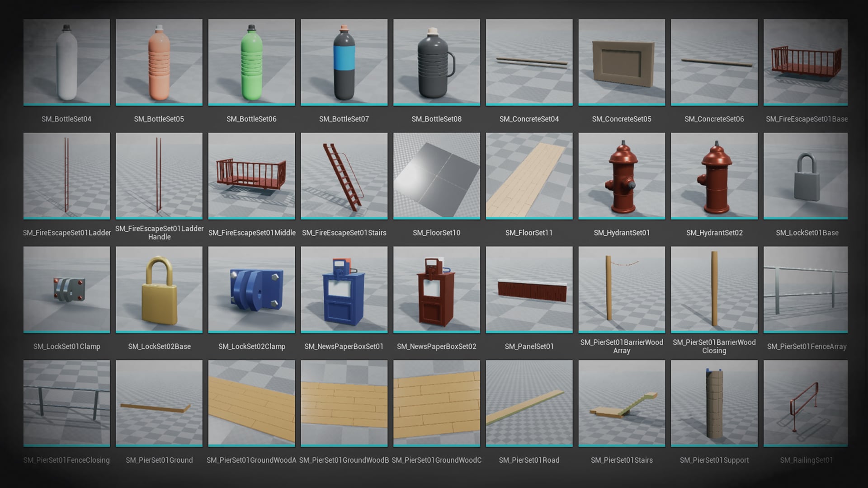868x488 pixels.
Task: Click the 'SM_LockSet01Clamp' name label
Action: pyautogui.click(x=66, y=347)
